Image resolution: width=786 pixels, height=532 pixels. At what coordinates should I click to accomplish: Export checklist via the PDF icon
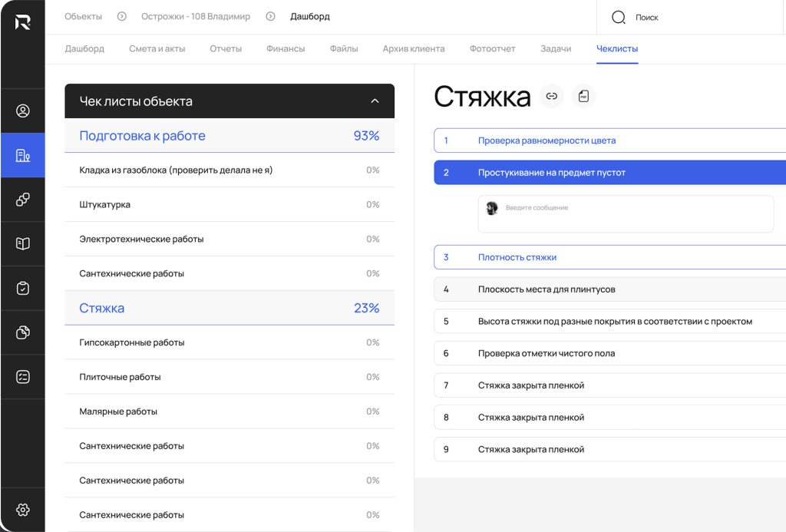point(583,96)
